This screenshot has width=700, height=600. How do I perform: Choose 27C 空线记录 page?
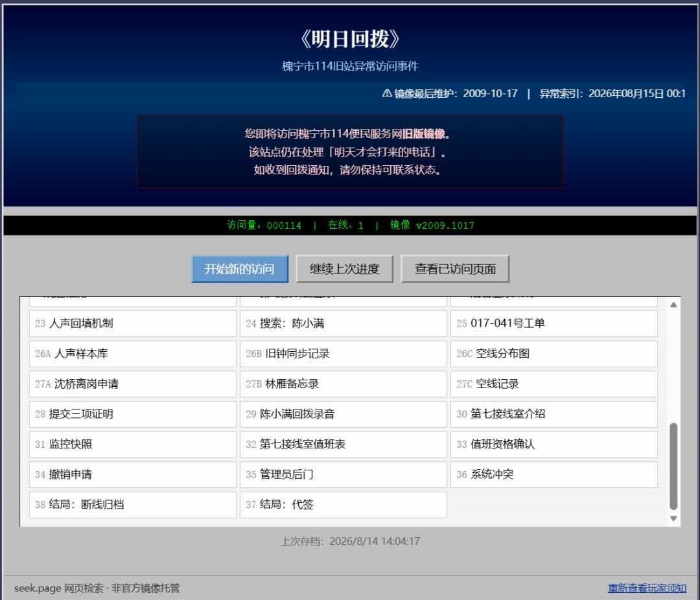pos(554,384)
